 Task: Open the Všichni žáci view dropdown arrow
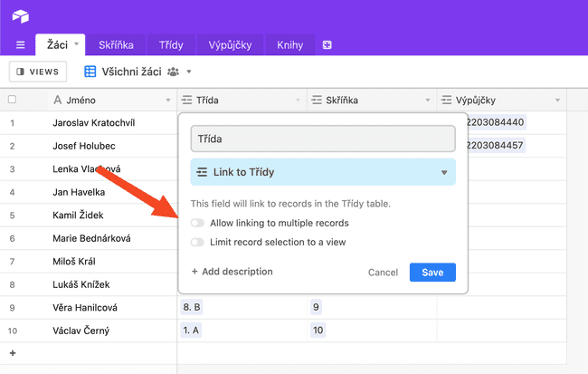189,72
